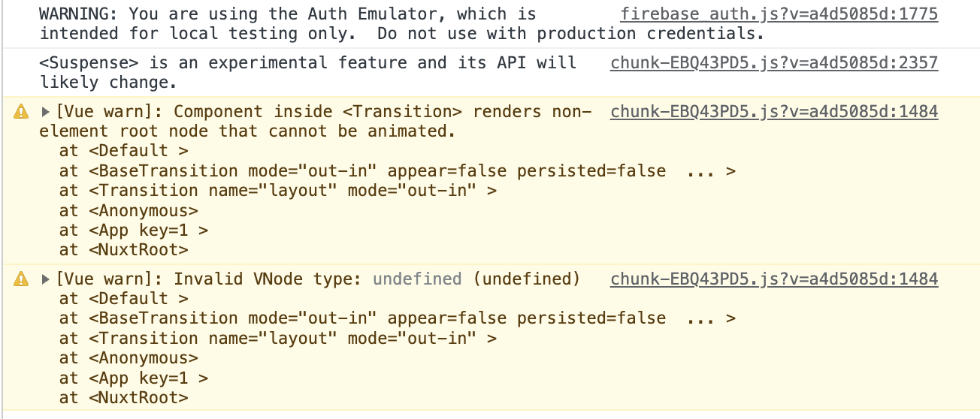This screenshot has height=419, width=980.
Task: Click 'at <NuxtRoot>' line in Transition warning
Action: (124, 250)
